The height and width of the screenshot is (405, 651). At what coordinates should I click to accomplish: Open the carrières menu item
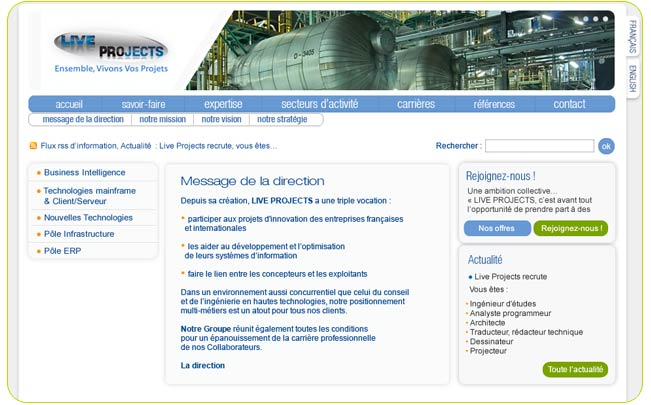(416, 104)
